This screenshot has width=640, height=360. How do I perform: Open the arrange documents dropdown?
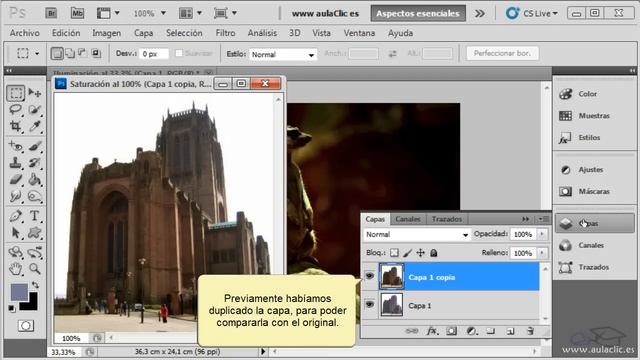(190, 13)
